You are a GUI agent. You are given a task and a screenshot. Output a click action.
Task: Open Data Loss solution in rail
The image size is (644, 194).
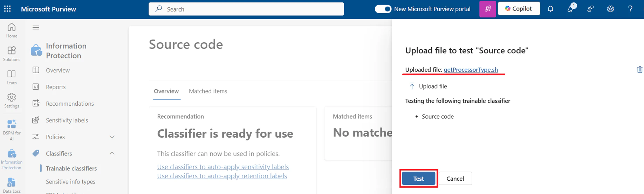pyautogui.click(x=12, y=186)
